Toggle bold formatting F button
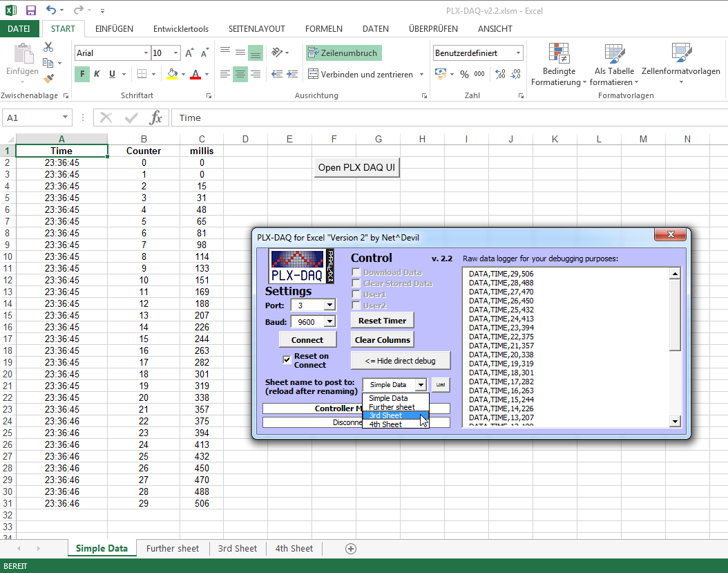 coord(82,74)
